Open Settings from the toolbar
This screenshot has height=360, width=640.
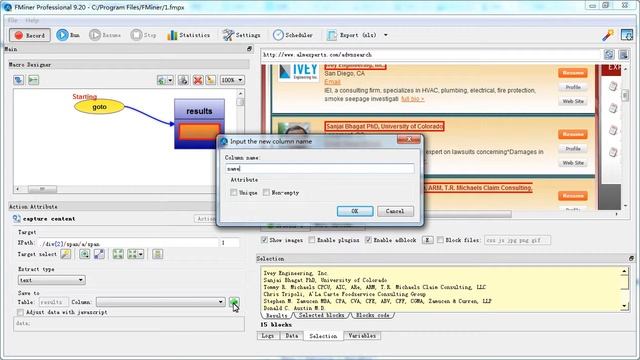click(x=241, y=35)
